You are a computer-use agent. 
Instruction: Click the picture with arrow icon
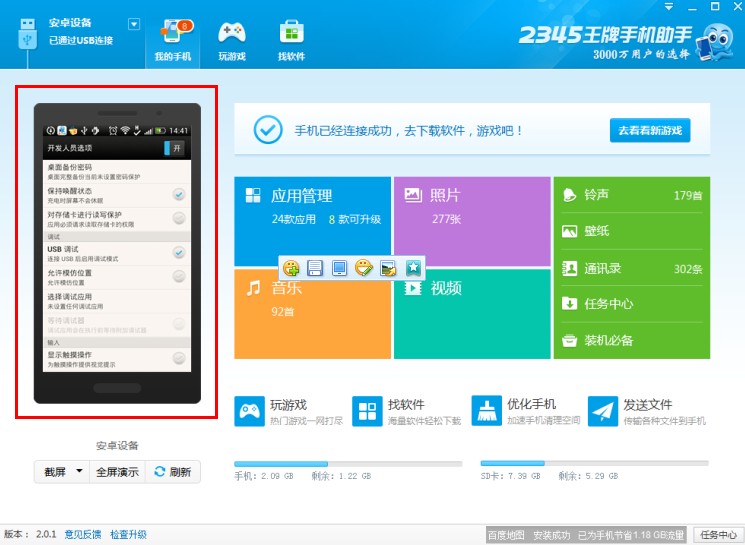[x=389, y=268]
